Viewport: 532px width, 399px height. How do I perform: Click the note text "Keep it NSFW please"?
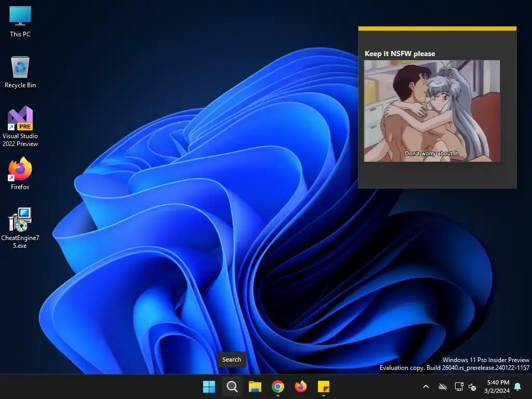[x=400, y=54]
